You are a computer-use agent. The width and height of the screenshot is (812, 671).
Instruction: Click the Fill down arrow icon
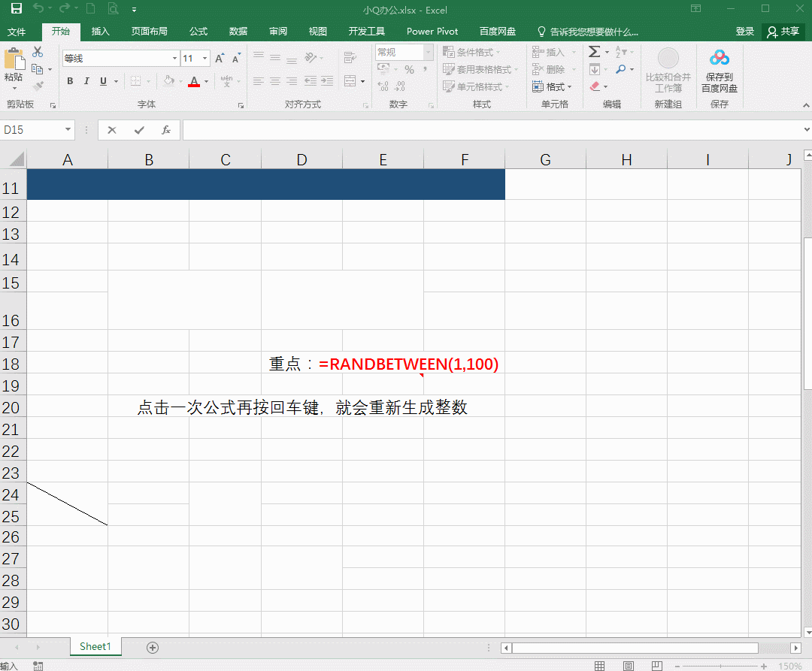click(x=595, y=69)
